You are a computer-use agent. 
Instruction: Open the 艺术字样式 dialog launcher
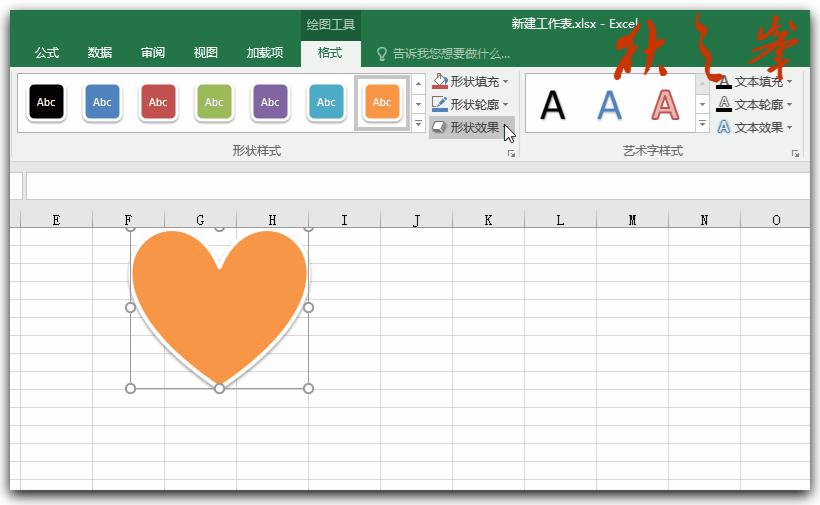pos(795,153)
